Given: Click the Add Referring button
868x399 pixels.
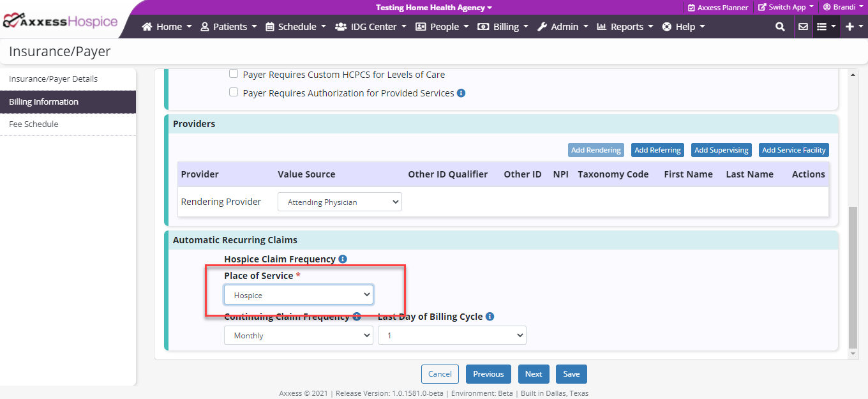Looking at the screenshot, I should click(657, 150).
